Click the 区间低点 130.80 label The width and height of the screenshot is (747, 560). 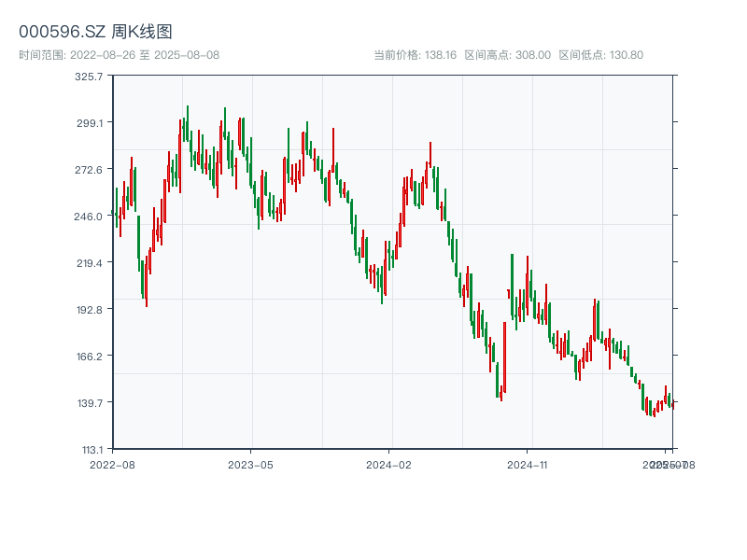[x=600, y=55]
